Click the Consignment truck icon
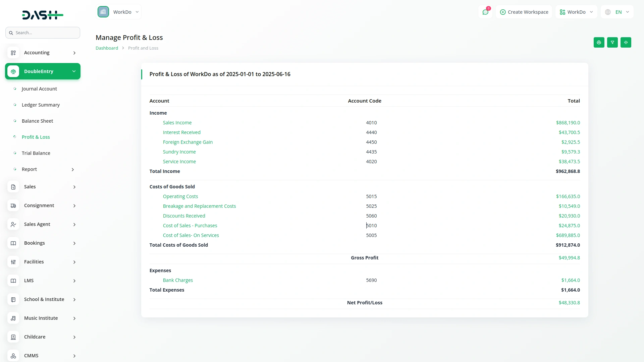The image size is (644, 362). [13, 206]
